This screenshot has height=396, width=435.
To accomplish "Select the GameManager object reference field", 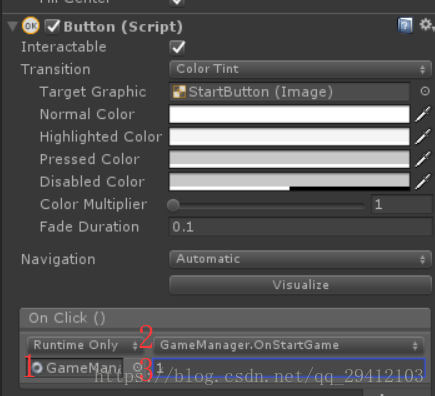I will pos(74,368).
